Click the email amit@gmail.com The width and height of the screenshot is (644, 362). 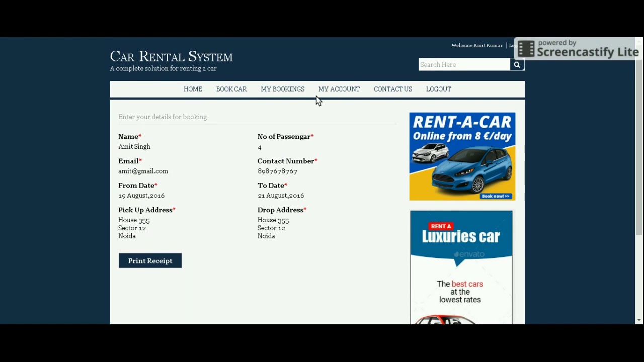click(143, 171)
